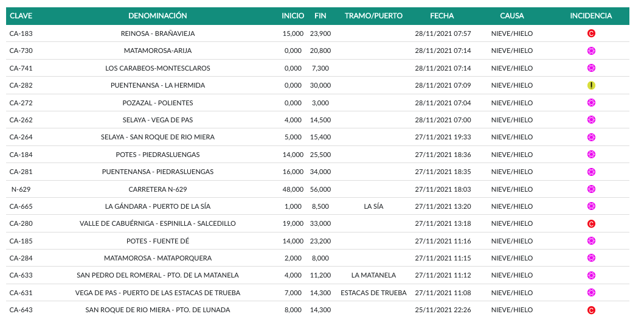Click the incidence icon for CA-741 row
644x325 pixels.
point(590,68)
